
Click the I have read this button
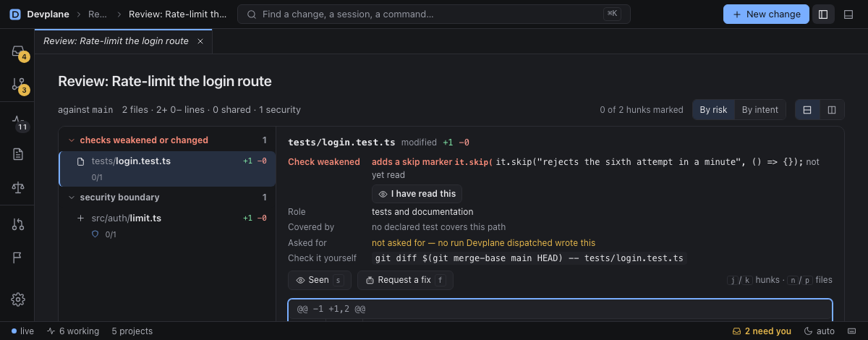point(417,194)
